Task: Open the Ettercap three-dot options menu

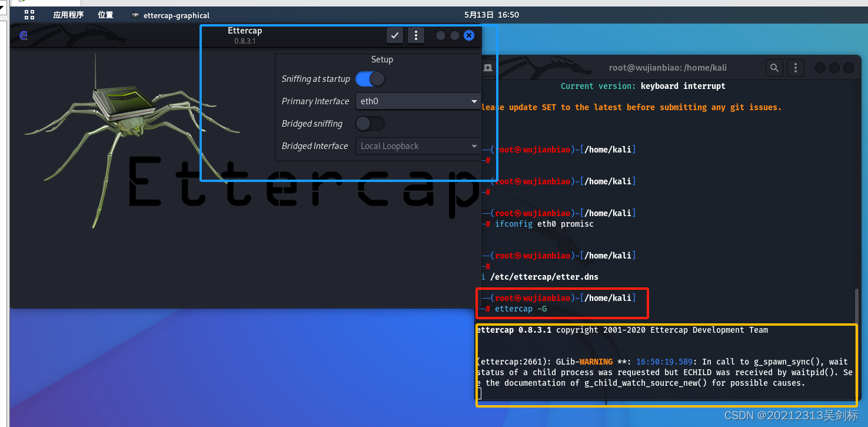Action: [416, 35]
